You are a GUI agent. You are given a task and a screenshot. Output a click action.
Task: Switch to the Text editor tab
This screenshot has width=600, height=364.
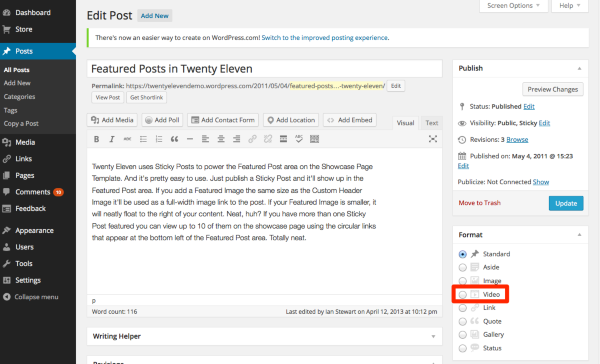coord(432,123)
